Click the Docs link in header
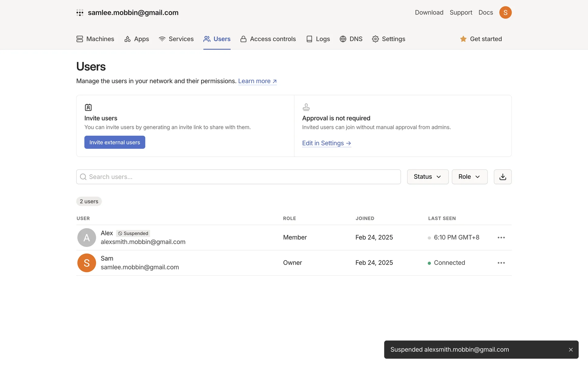The image size is (588, 368). [x=485, y=13]
